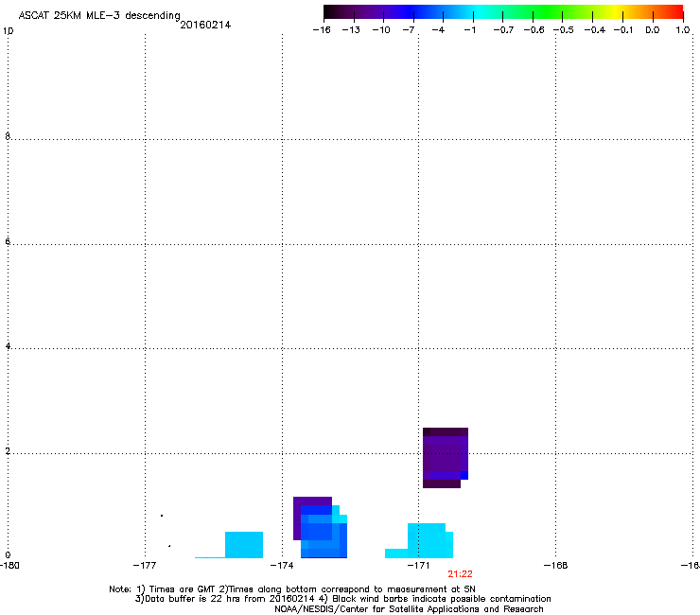Click the dark purple data block near -171

446,458
